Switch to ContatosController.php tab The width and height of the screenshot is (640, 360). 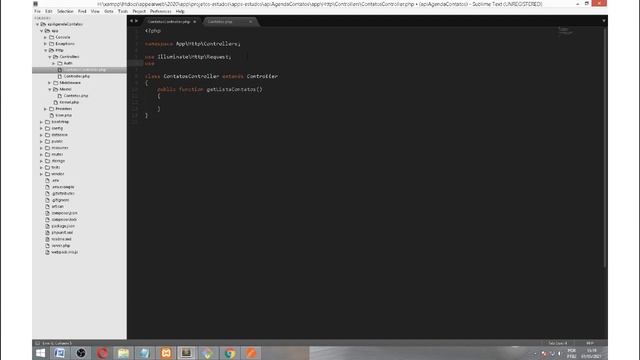pos(170,22)
